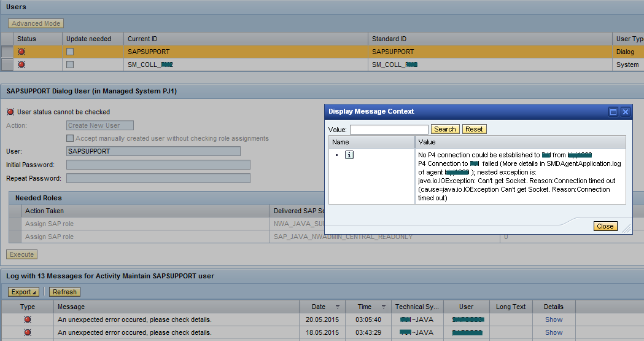Click second 'Assign SAP role' row
The height and width of the screenshot is (341, 644).
pyautogui.click(x=145, y=237)
